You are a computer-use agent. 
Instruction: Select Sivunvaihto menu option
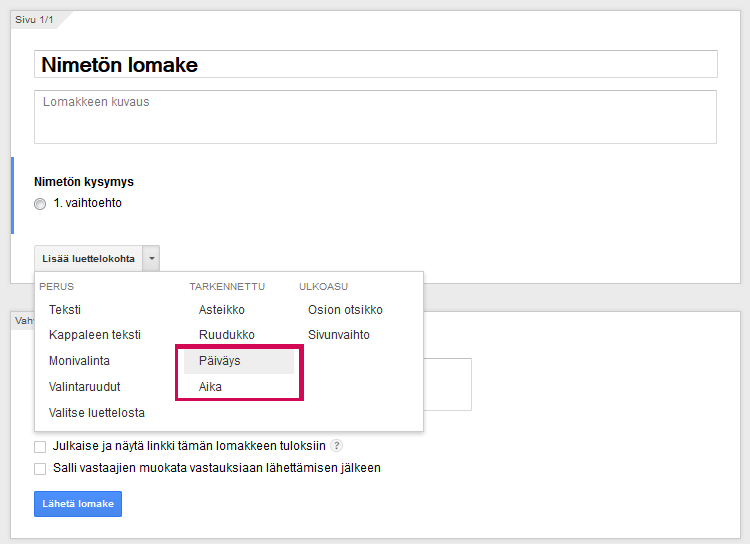coord(339,335)
